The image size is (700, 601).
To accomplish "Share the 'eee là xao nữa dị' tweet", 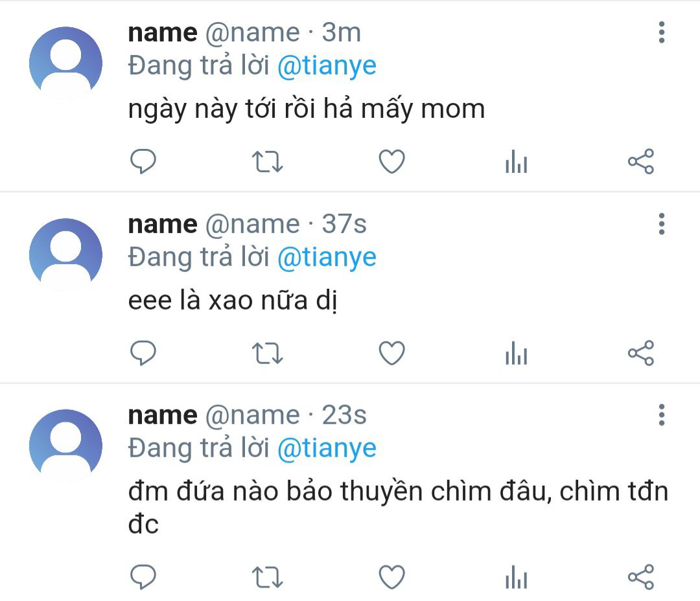I will tap(641, 353).
